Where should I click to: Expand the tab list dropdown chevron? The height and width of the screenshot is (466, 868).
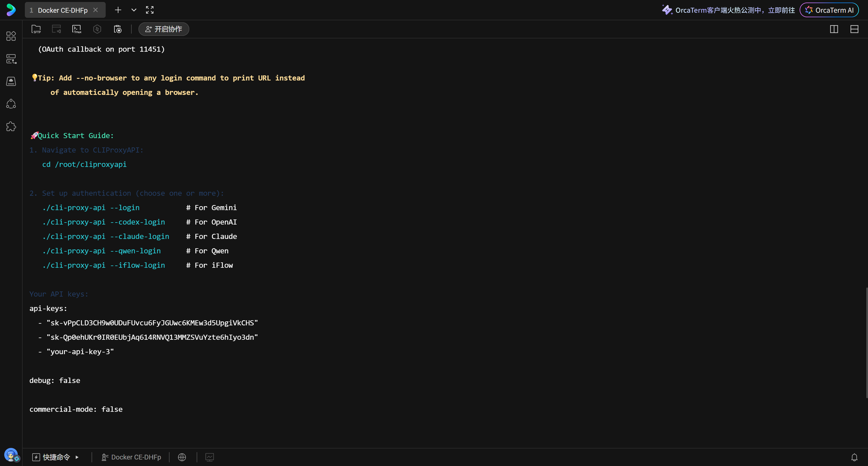tap(134, 10)
